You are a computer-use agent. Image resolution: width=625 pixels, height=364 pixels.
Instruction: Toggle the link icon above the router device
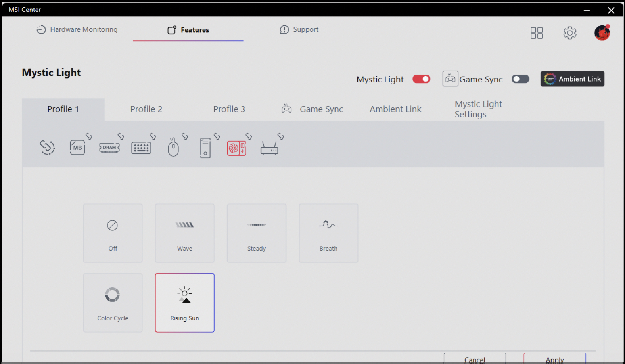tap(281, 136)
